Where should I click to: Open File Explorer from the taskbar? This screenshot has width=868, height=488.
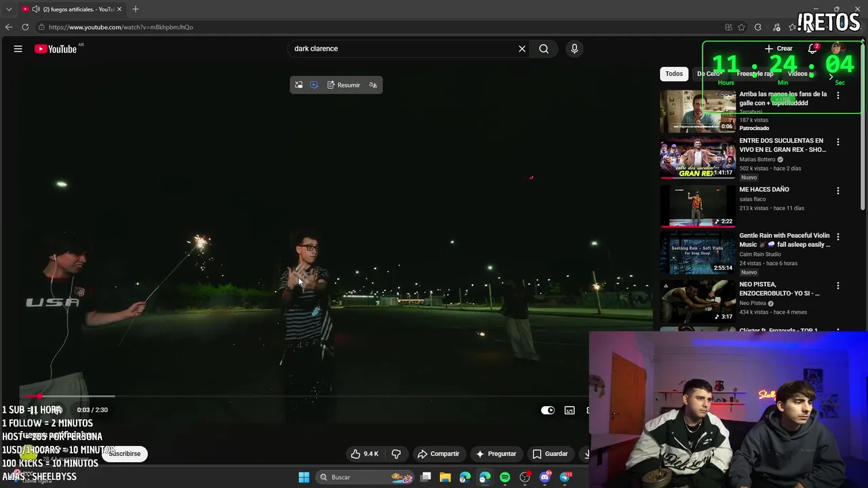[x=446, y=477]
